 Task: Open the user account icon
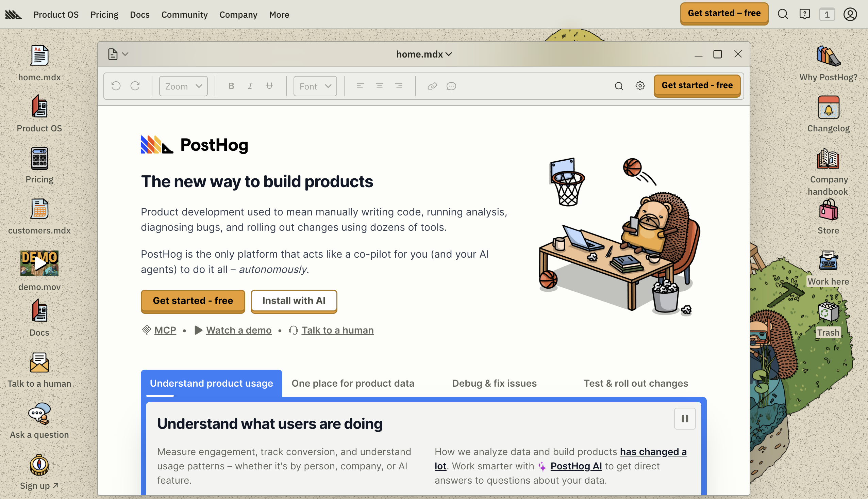point(850,14)
